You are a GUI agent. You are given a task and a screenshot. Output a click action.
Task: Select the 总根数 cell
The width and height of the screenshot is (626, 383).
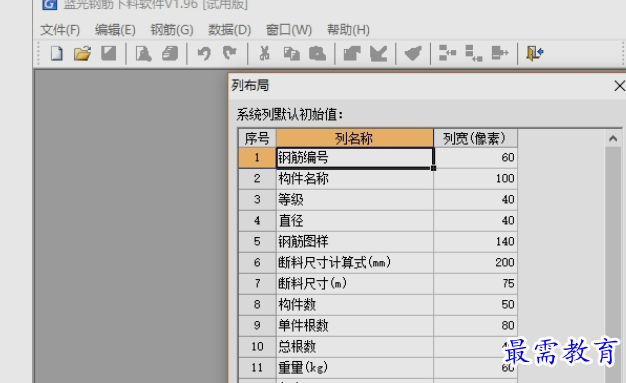[355, 347]
